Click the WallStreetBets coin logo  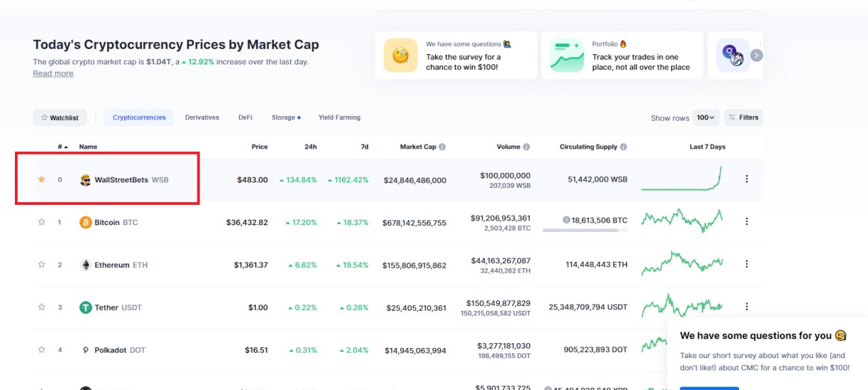coord(85,180)
